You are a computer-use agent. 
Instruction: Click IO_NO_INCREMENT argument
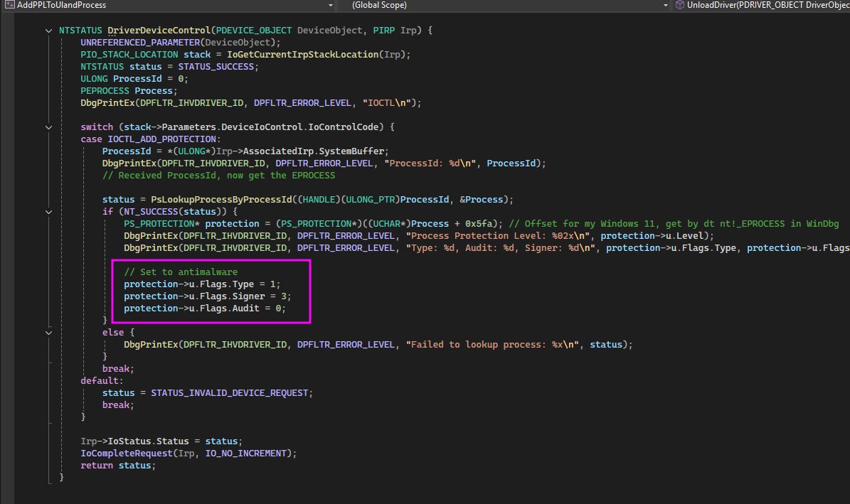[x=245, y=453]
